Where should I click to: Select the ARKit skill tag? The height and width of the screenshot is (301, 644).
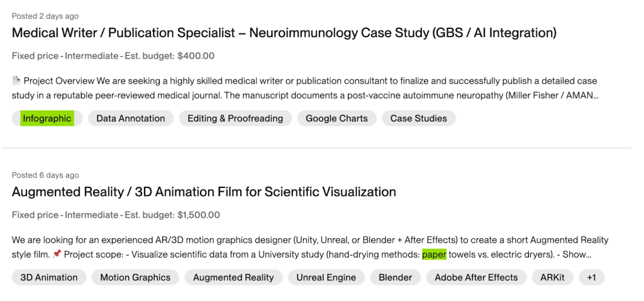tap(552, 277)
